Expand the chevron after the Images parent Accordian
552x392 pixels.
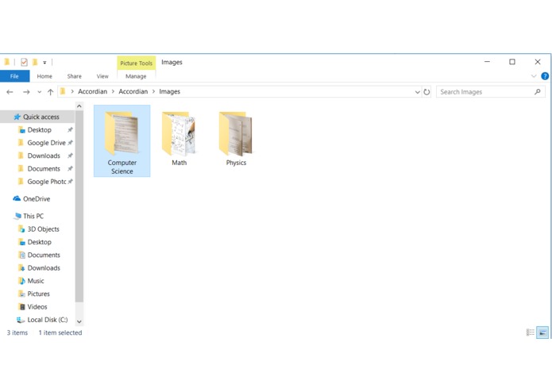click(153, 91)
